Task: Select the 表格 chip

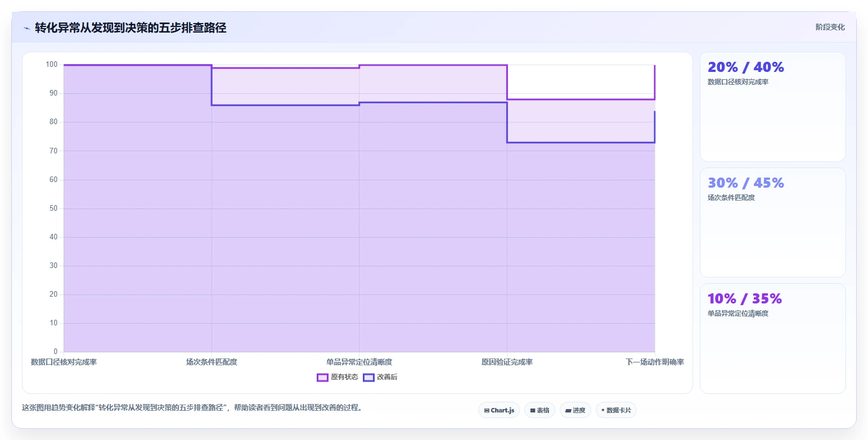Action: click(539, 410)
